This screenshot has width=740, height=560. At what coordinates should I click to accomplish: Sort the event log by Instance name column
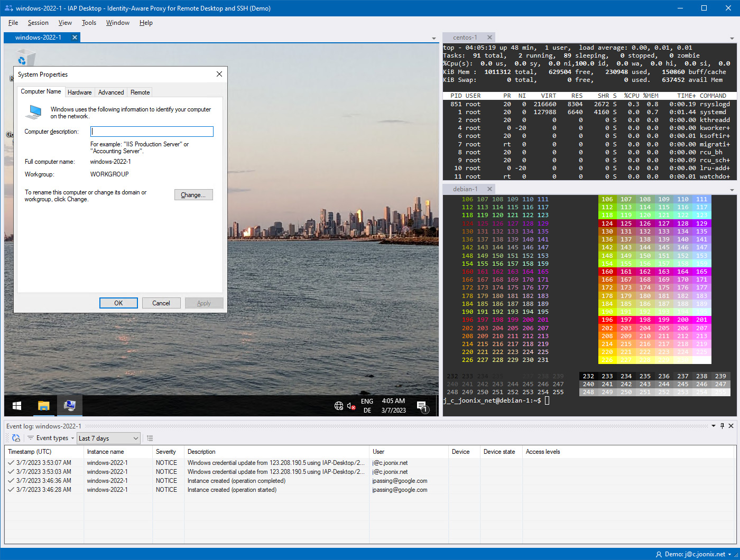click(x=118, y=452)
